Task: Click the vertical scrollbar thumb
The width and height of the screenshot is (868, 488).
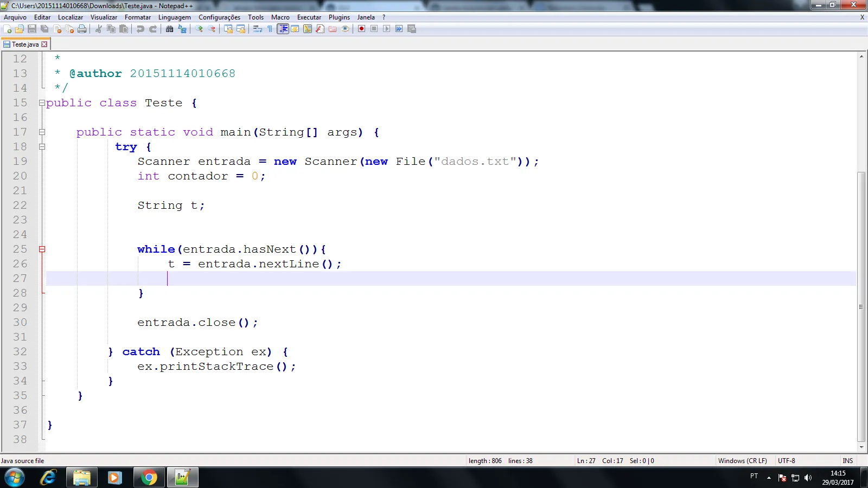Action: pyautogui.click(x=861, y=306)
